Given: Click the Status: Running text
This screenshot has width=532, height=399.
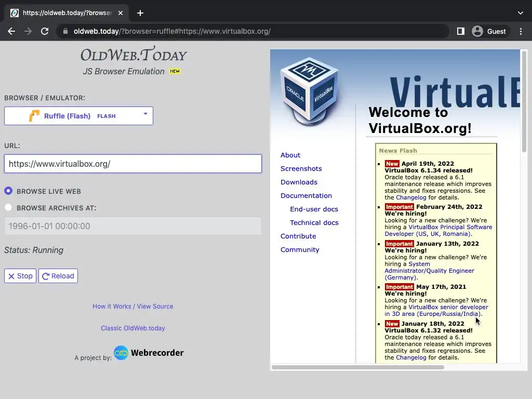Looking at the screenshot, I should [x=34, y=250].
